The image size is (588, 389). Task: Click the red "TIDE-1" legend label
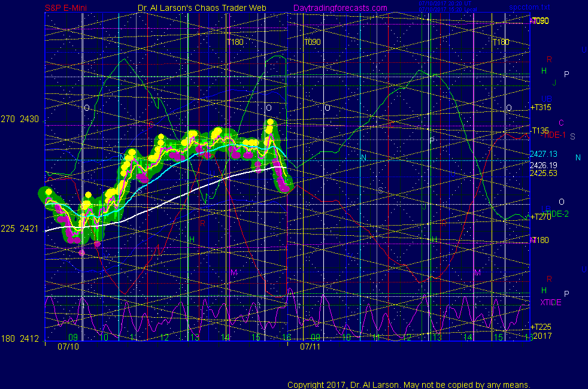553,135
